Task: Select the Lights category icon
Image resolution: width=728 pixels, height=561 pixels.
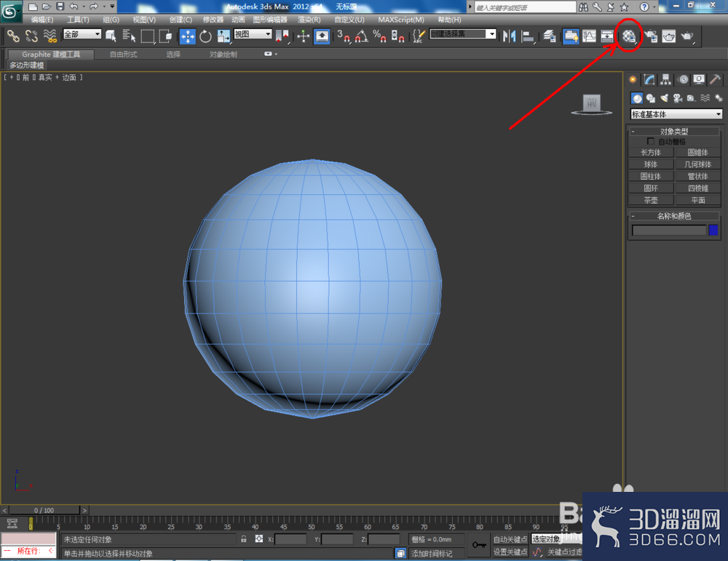Action: tap(665, 98)
